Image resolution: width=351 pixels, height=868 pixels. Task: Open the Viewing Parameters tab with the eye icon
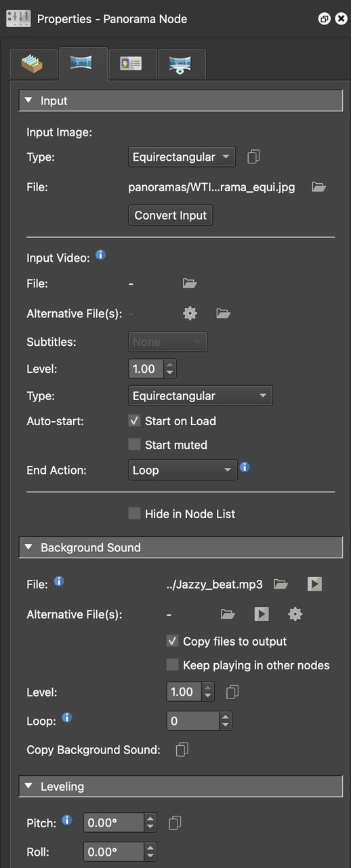tap(182, 64)
